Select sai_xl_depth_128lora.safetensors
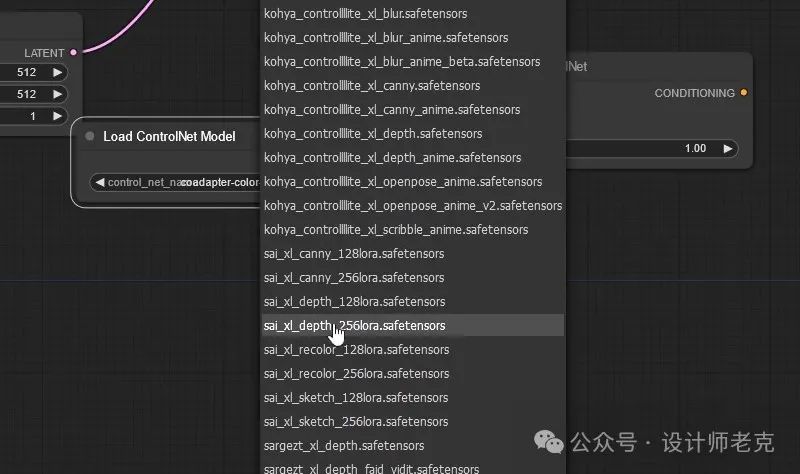 [412, 302]
